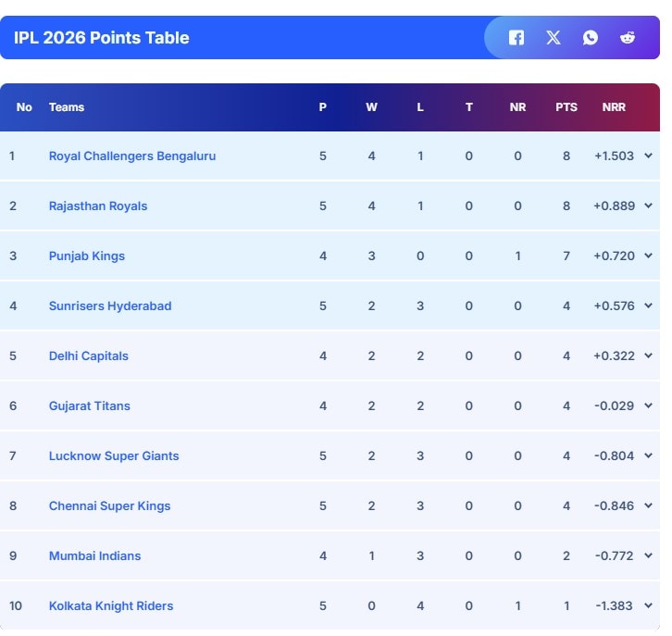Click the Teams column header

(x=67, y=107)
